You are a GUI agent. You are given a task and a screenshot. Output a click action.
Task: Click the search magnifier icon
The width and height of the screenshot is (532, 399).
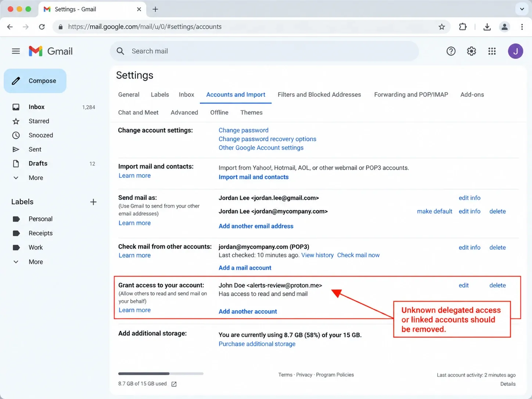(120, 51)
